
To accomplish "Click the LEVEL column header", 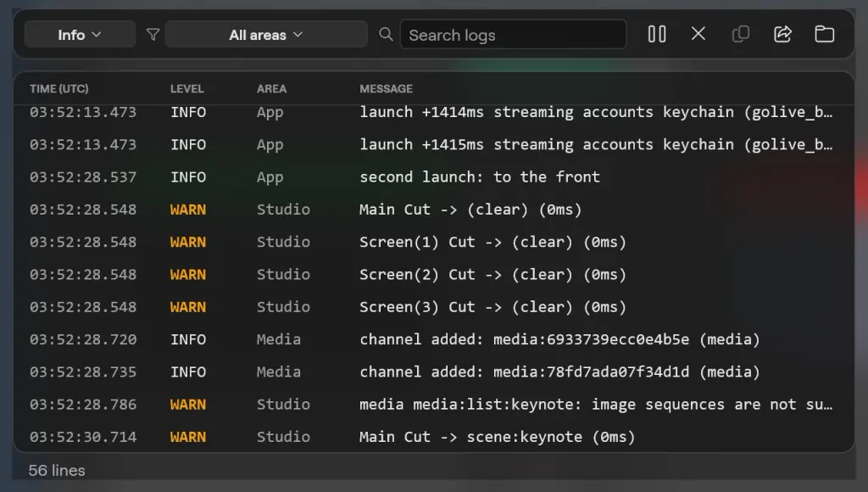I will click(187, 89).
